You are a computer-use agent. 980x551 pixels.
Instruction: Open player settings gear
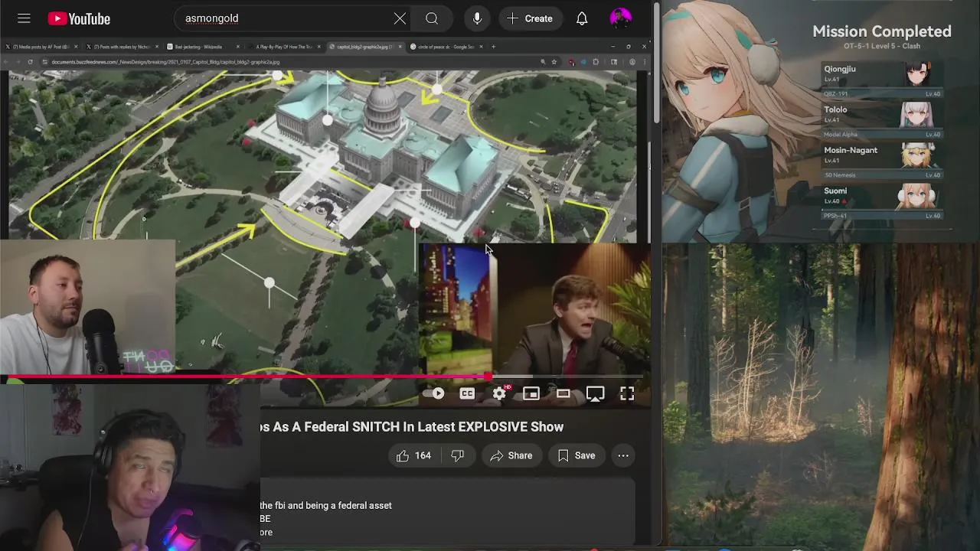(x=499, y=393)
